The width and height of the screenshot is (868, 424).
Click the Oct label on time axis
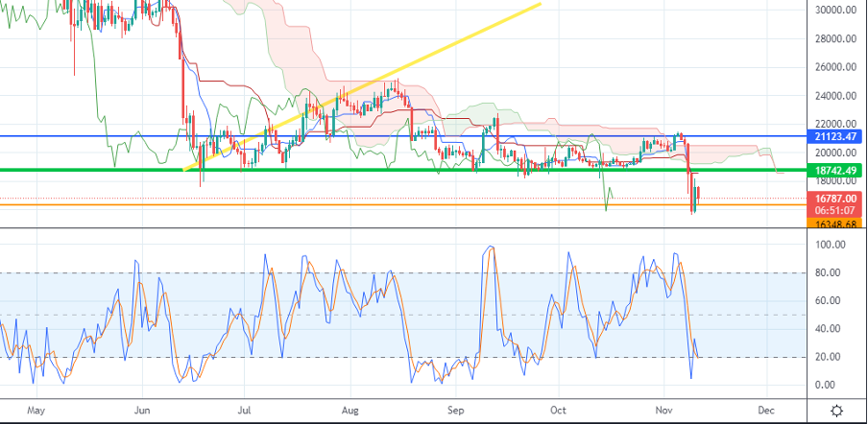click(x=559, y=411)
